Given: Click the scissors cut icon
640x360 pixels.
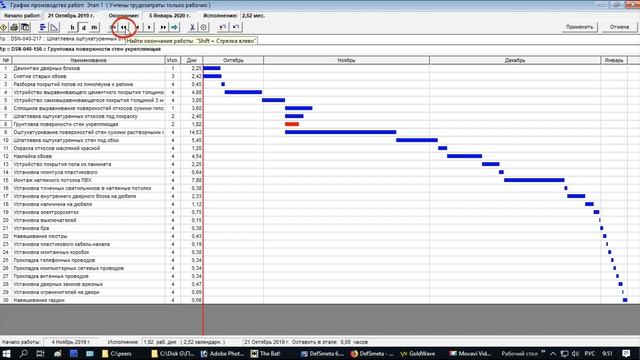Looking at the screenshot, I should click(x=192, y=27).
